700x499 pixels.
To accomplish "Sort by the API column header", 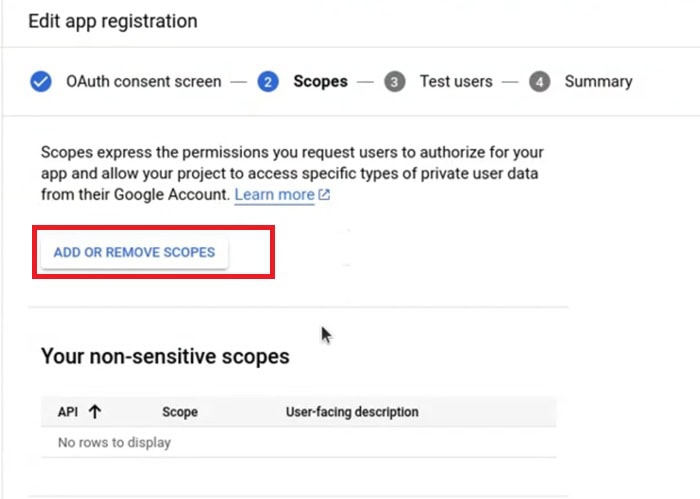I will [x=68, y=412].
